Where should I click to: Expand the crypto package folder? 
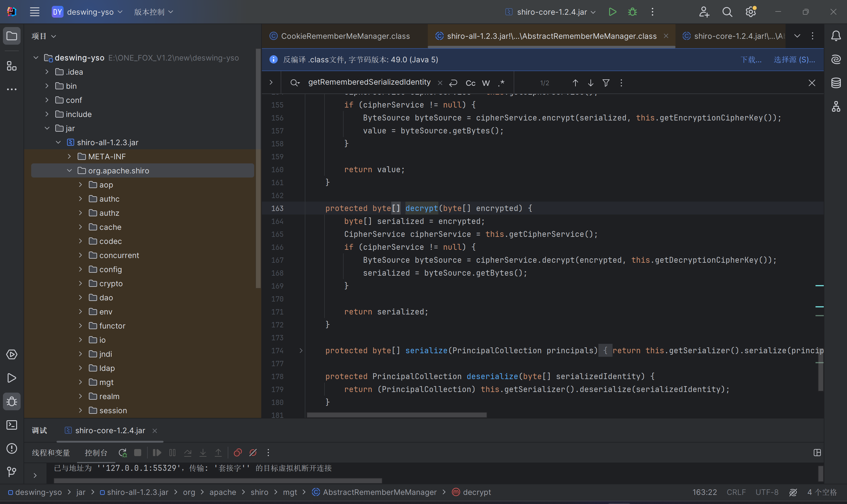coord(81,283)
